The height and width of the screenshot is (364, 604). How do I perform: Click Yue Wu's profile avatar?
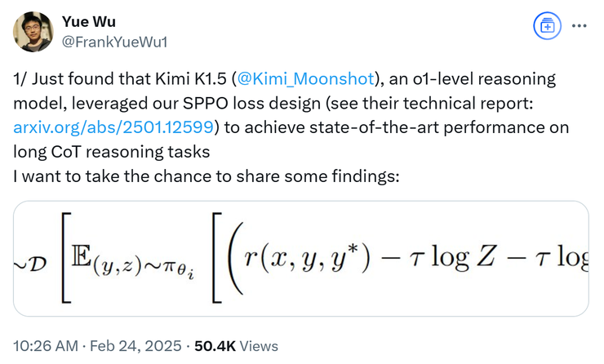(32, 30)
